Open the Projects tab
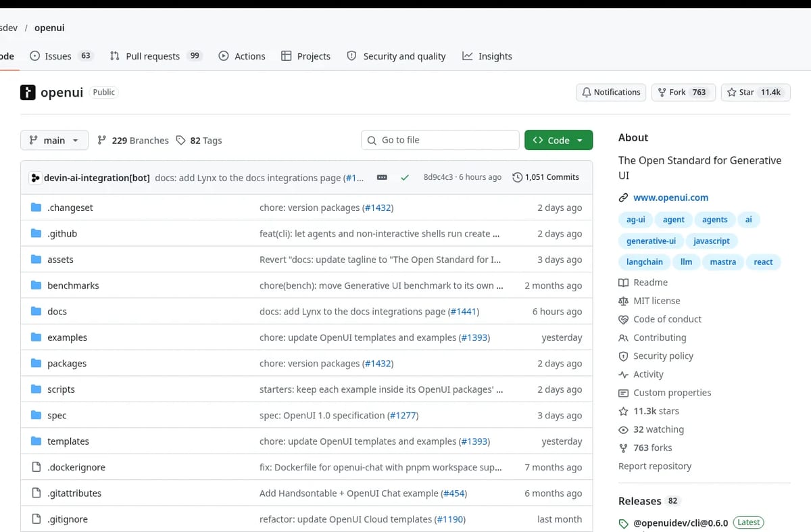Image resolution: width=811 pixels, height=532 pixels. 305,56
